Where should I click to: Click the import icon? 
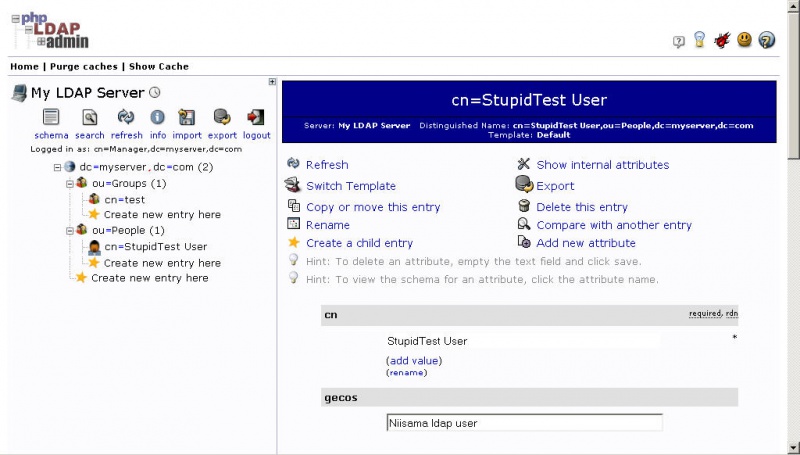[x=187, y=117]
